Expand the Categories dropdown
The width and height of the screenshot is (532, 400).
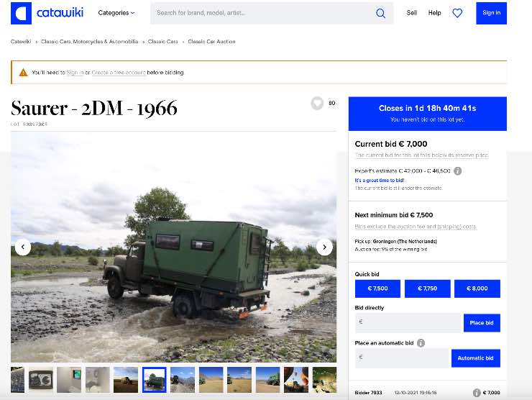(116, 13)
